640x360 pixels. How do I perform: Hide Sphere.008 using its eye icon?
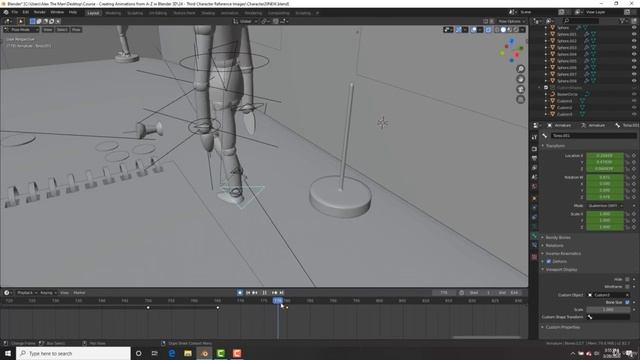[x=634, y=81]
